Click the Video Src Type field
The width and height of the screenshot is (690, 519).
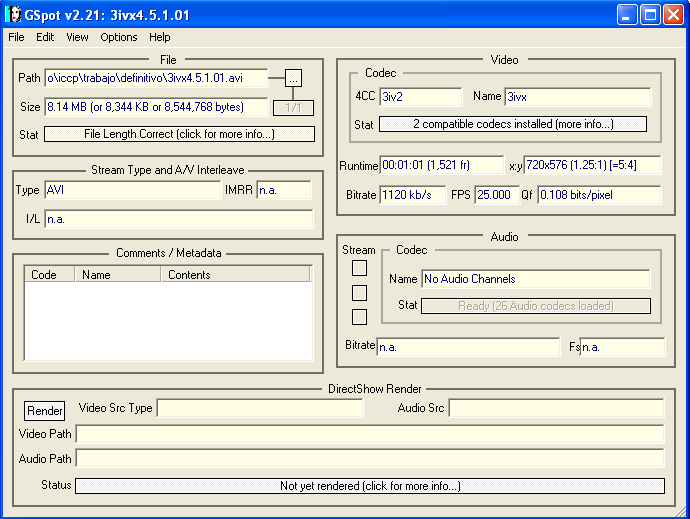(x=260, y=408)
